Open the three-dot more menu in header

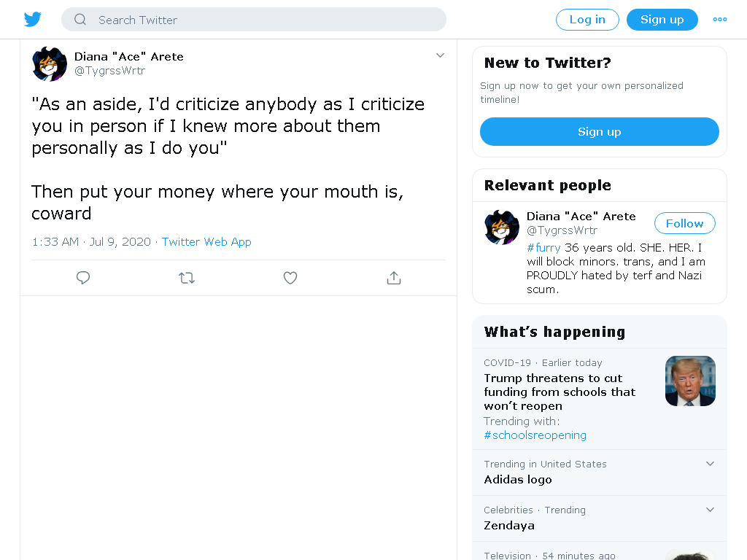coord(719,20)
